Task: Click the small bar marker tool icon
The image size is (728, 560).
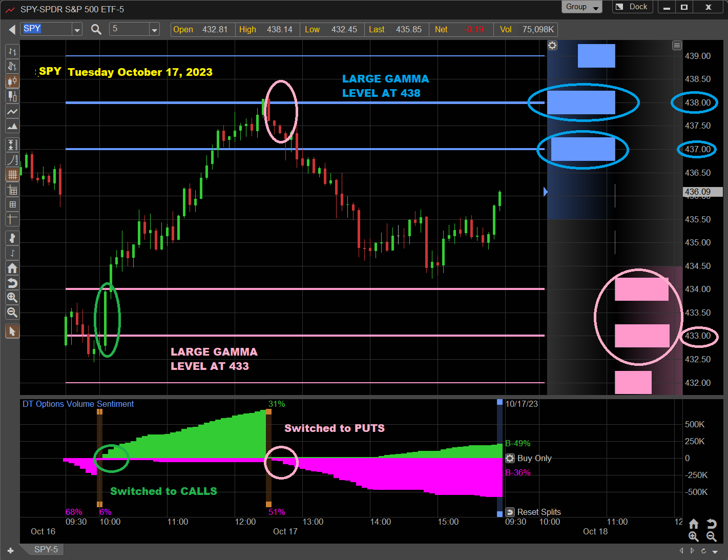Action: (12, 253)
